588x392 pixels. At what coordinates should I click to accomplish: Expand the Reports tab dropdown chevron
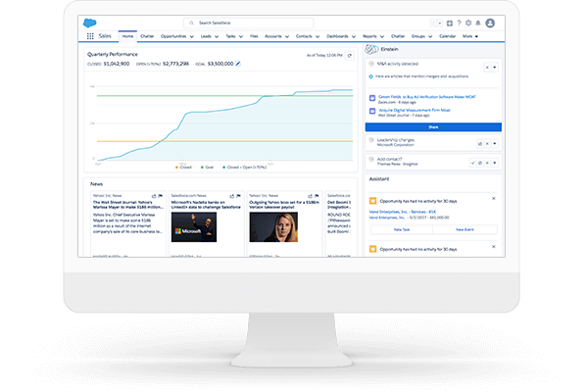pos(382,37)
